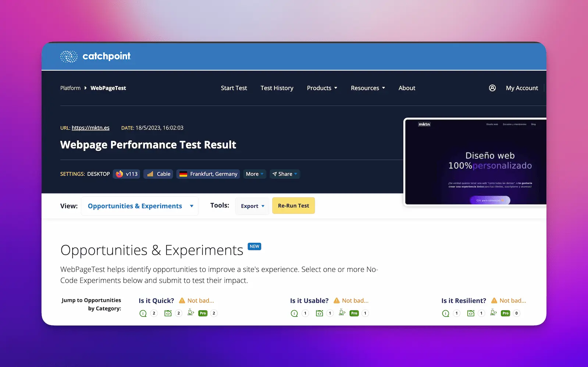Open Test History
The width and height of the screenshot is (588, 367).
[x=277, y=88]
